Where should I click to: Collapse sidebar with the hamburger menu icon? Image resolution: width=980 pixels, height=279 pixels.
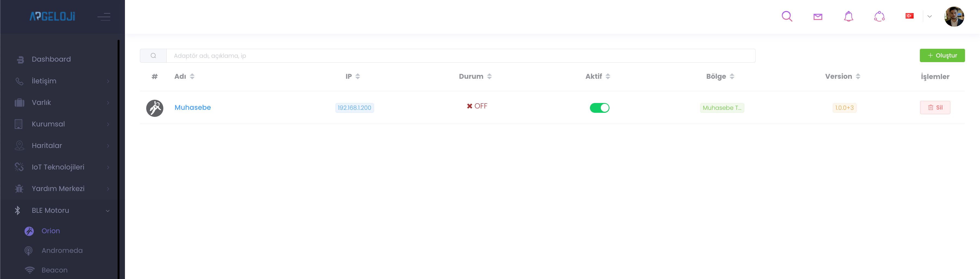coord(104,17)
